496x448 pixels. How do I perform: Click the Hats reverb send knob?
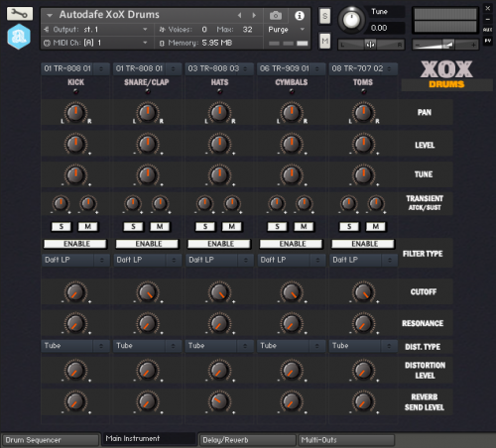[x=219, y=402]
